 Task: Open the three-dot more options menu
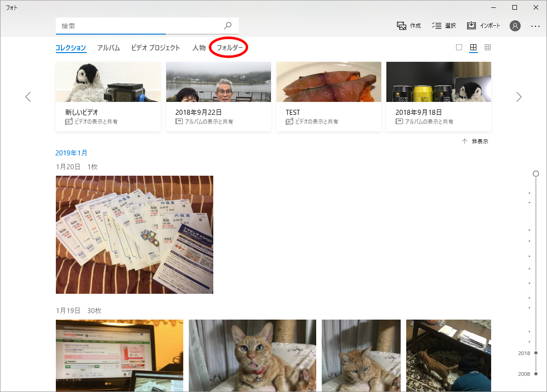point(535,26)
